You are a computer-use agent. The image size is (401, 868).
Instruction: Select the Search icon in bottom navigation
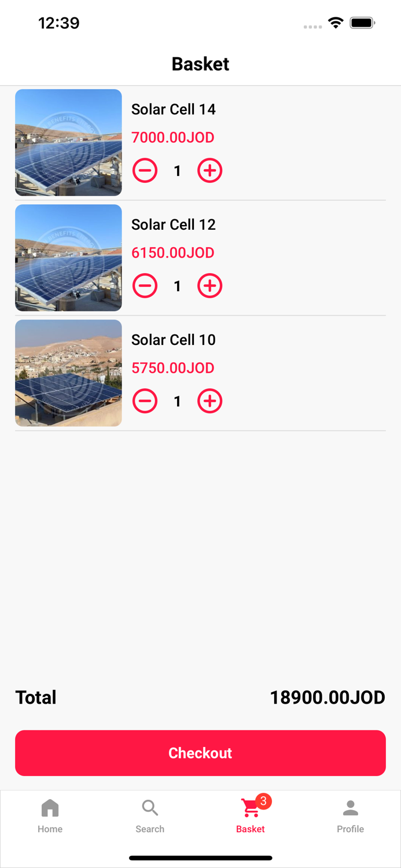(x=150, y=807)
